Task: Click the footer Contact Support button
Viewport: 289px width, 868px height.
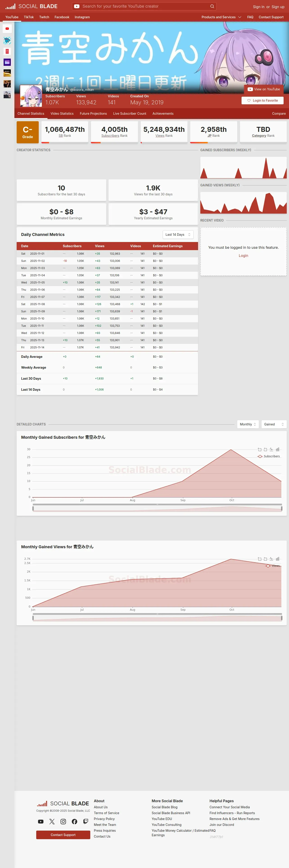Action: (63, 835)
